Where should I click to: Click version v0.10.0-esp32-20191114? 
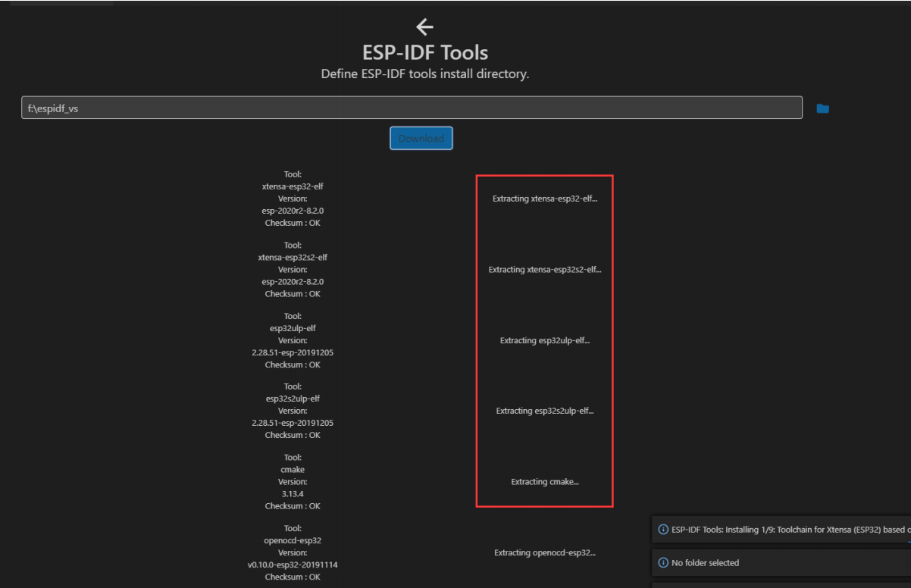click(293, 565)
